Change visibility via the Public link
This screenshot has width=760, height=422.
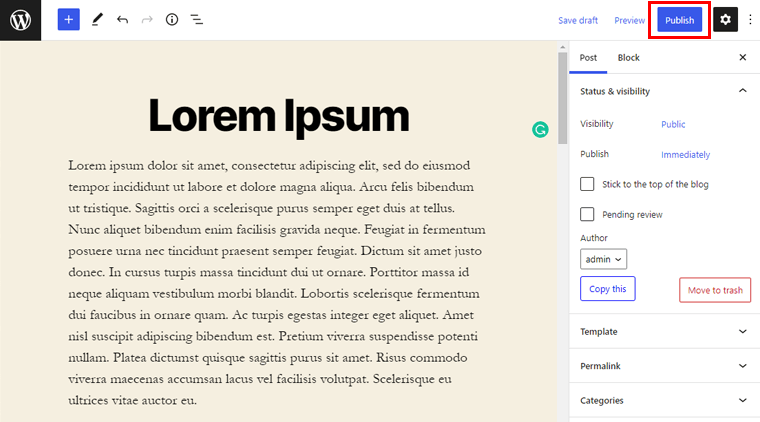click(x=673, y=125)
